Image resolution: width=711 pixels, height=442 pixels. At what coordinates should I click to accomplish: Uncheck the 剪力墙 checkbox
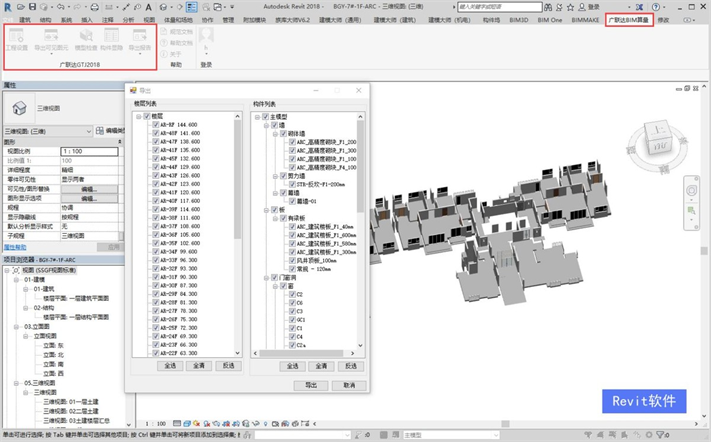[x=283, y=176]
